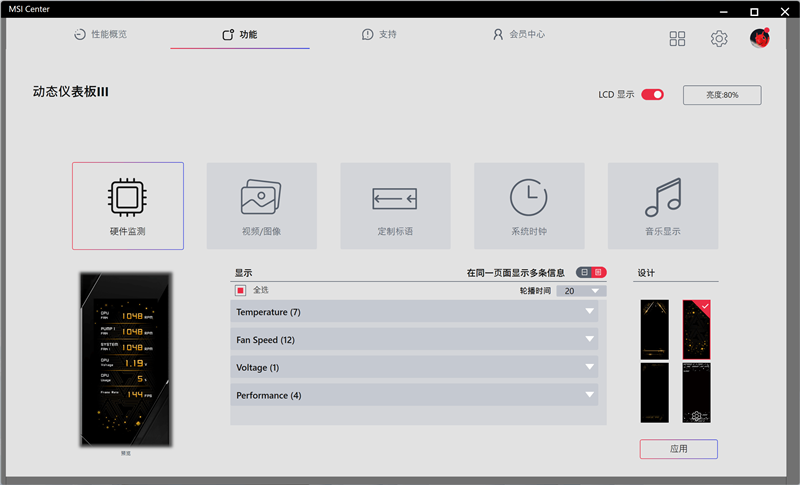Screen dimensions: 800x485
Task: Click the 显示 section heading
Action: (x=243, y=273)
